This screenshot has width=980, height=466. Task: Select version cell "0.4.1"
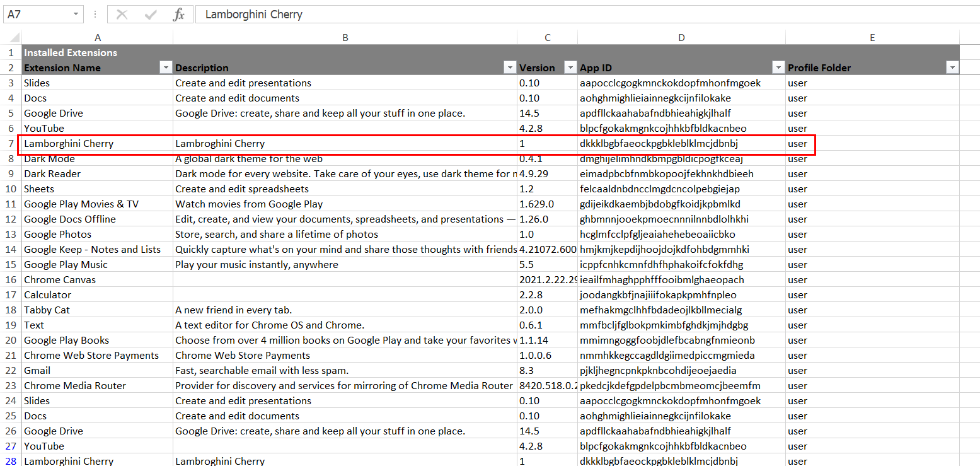point(548,158)
